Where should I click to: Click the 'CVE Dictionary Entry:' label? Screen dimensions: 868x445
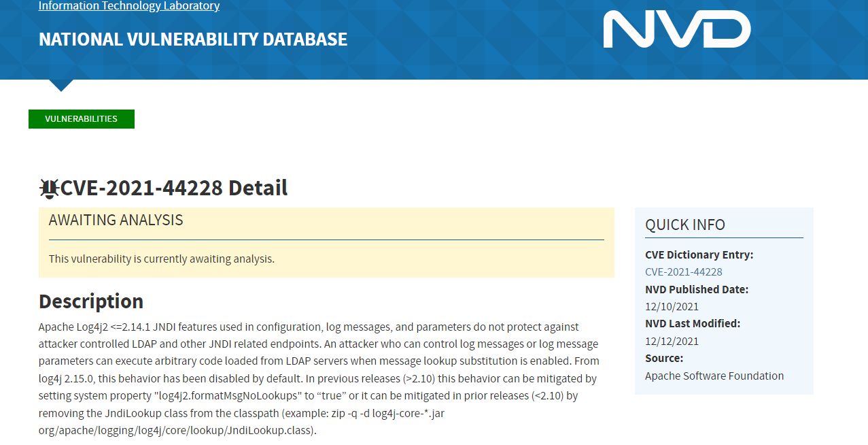[699, 254]
